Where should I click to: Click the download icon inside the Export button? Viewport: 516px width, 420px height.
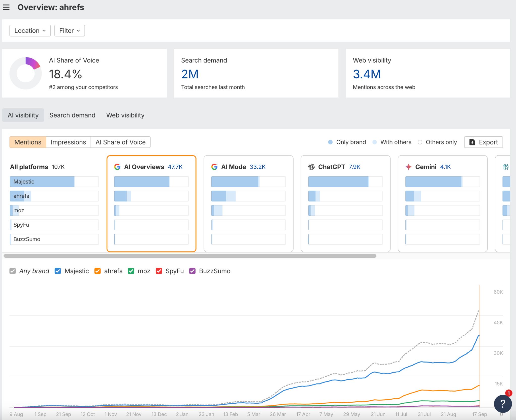click(x=472, y=142)
